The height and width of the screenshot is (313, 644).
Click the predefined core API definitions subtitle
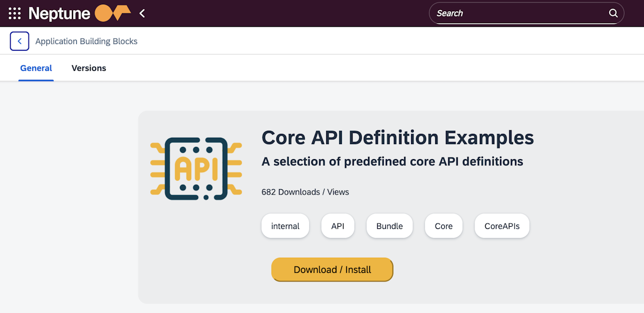pyautogui.click(x=392, y=161)
